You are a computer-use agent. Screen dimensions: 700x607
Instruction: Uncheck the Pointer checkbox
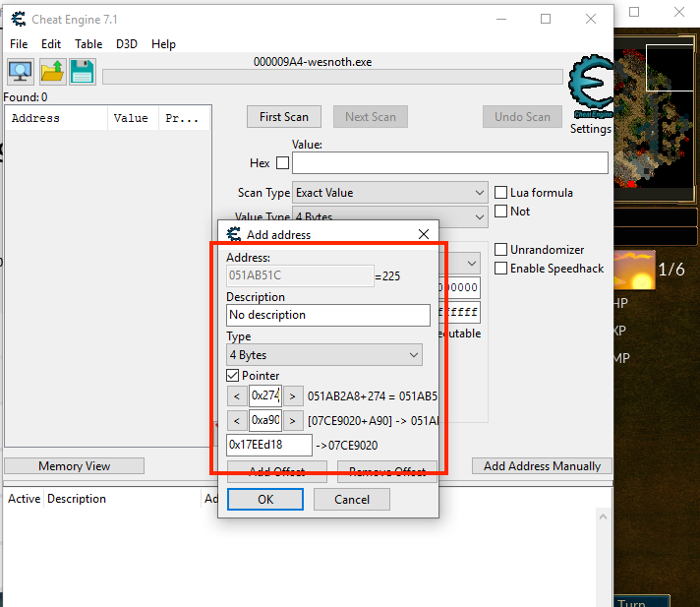233,375
